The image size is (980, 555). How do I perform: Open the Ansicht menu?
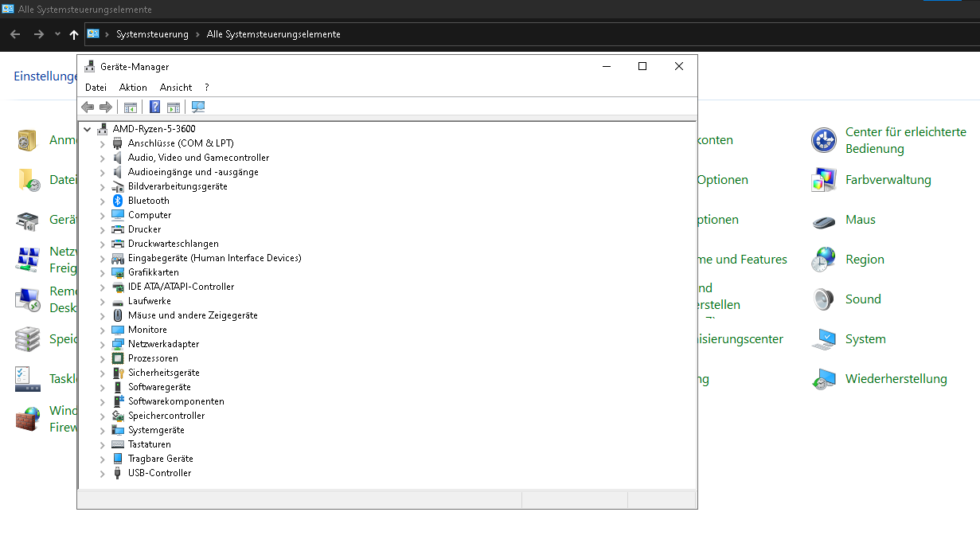coord(176,88)
